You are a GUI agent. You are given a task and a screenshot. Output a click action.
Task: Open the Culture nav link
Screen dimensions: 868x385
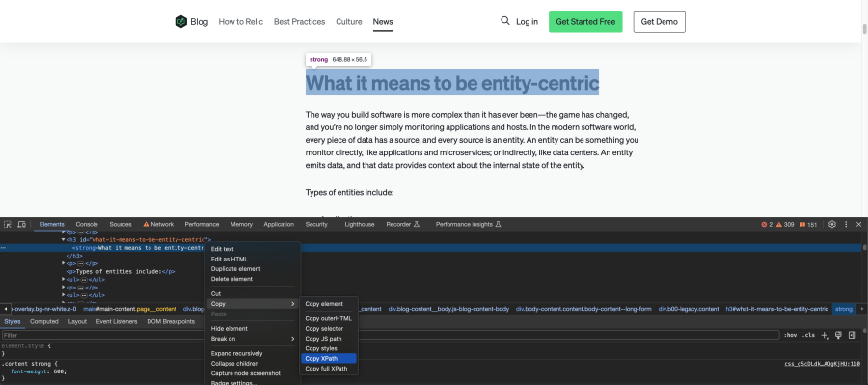pos(349,21)
